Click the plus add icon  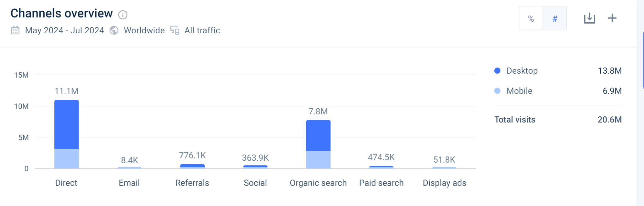(612, 18)
